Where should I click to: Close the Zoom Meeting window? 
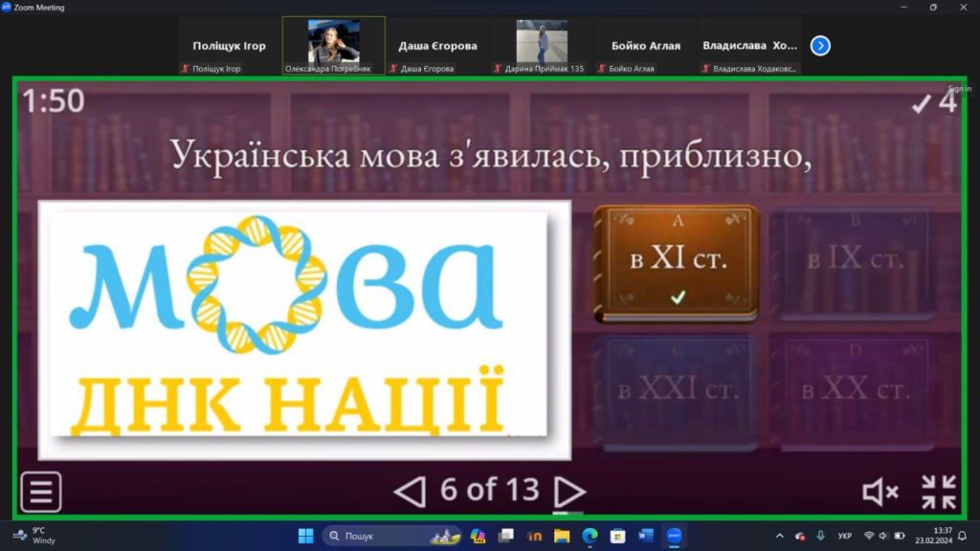(963, 7)
